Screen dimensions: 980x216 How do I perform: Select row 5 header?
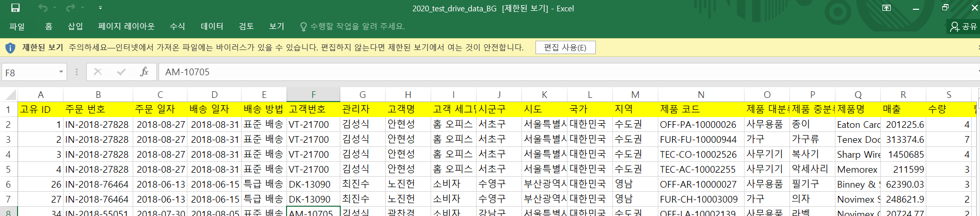point(9,169)
